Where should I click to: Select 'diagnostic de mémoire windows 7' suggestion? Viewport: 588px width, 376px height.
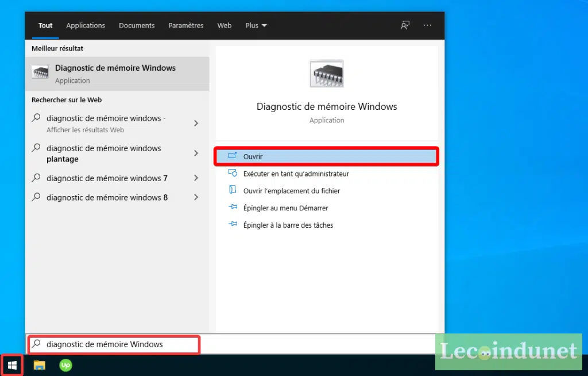coord(117,178)
